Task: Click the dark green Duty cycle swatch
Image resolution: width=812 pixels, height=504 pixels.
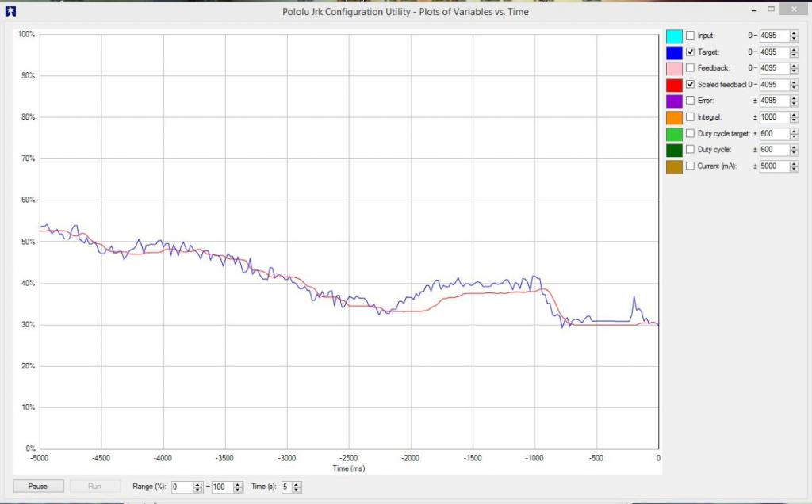Action: 674,150
